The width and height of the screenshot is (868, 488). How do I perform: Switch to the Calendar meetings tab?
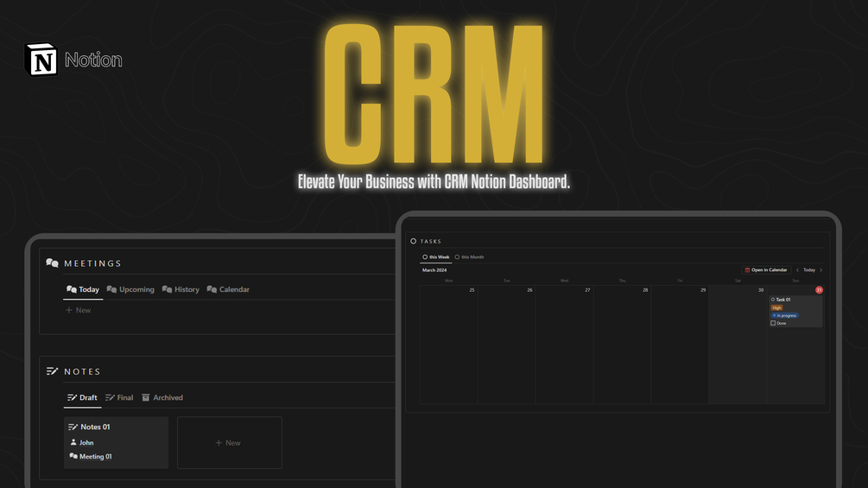(x=228, y=289)
